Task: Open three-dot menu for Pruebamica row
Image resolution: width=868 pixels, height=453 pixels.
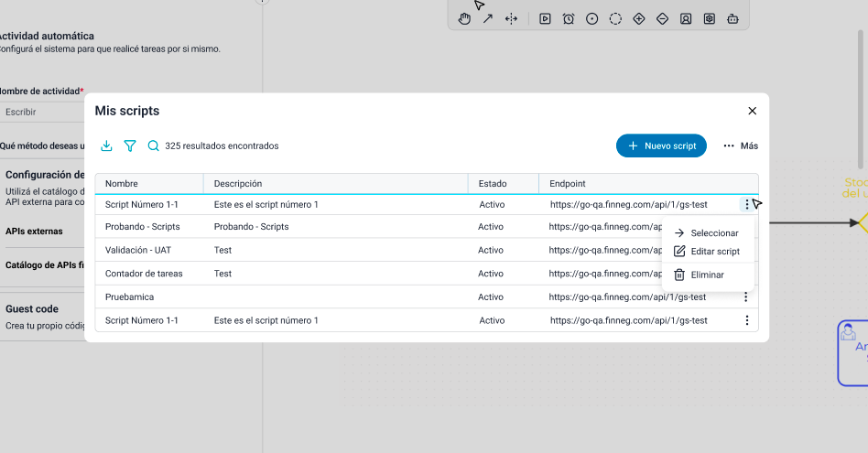Action: pyautogui.click(x=746, y=297)
